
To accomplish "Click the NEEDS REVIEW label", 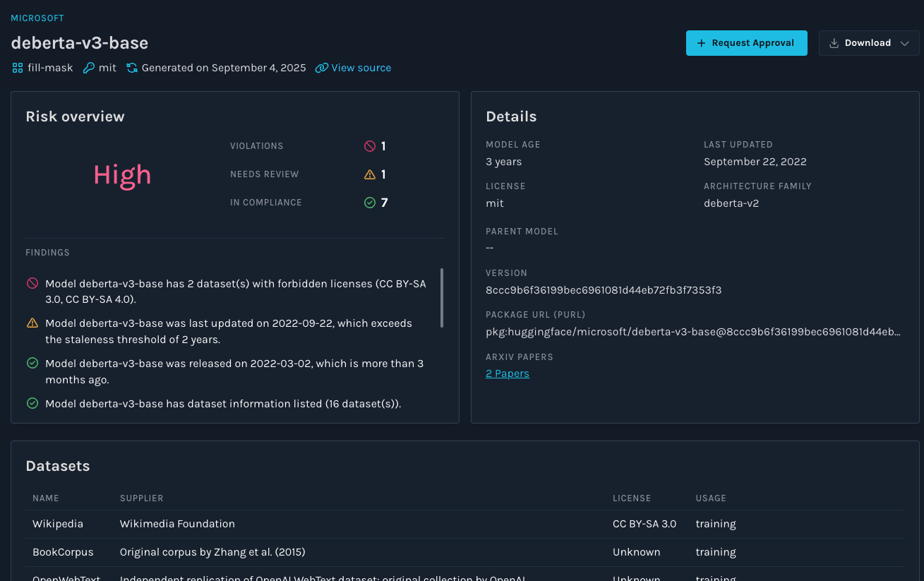I will (x=265, y=174).
